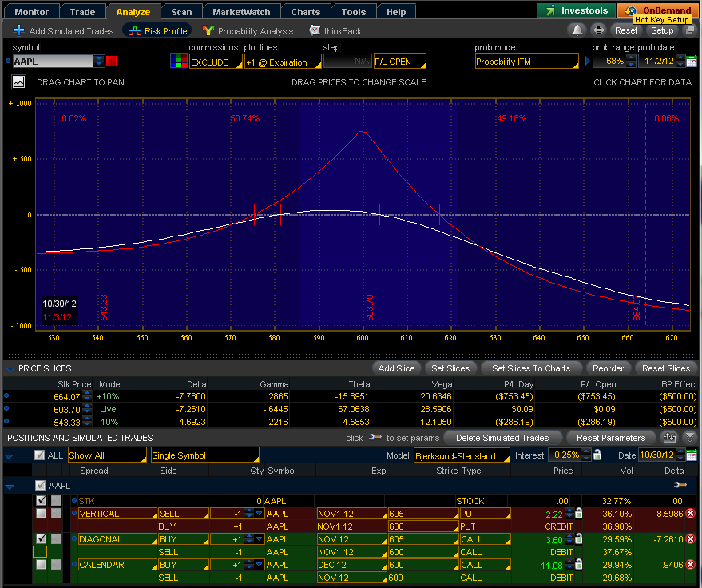Select the Tools tab
This screenshot has width=702, height=588.
pyautogui.click(x=354, y=12)
